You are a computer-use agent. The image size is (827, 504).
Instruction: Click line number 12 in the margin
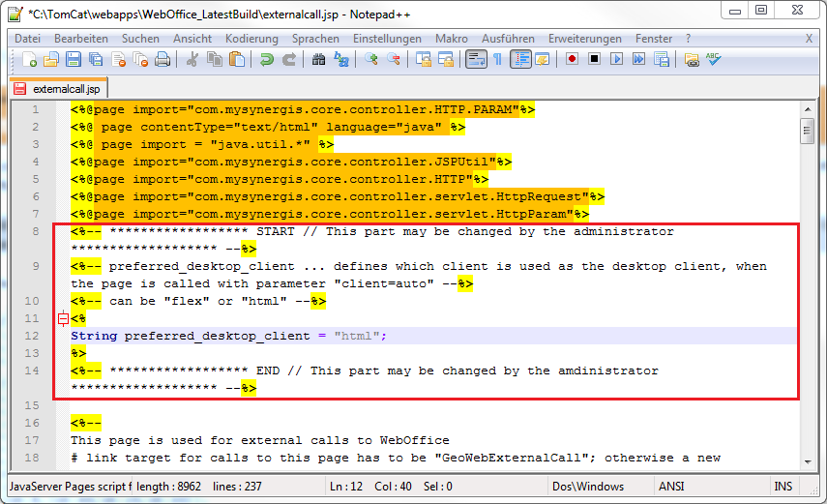(32, 336)
